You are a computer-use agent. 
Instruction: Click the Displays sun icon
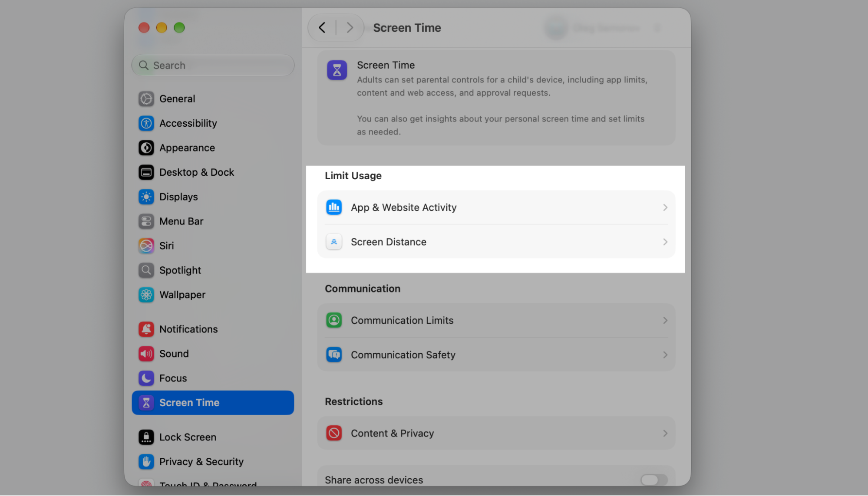tap(146, 197)
